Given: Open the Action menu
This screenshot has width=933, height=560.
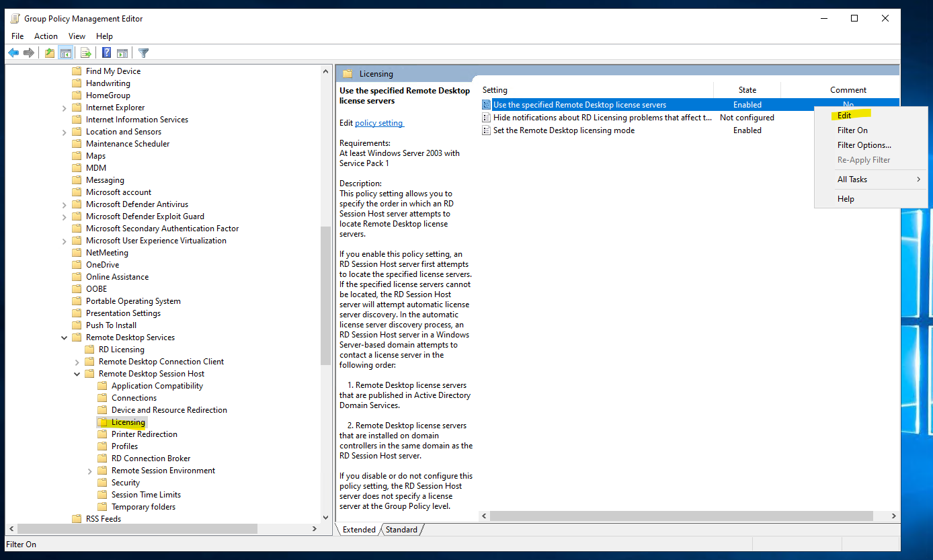Looking at the screenshot, I should coord(46,36).
